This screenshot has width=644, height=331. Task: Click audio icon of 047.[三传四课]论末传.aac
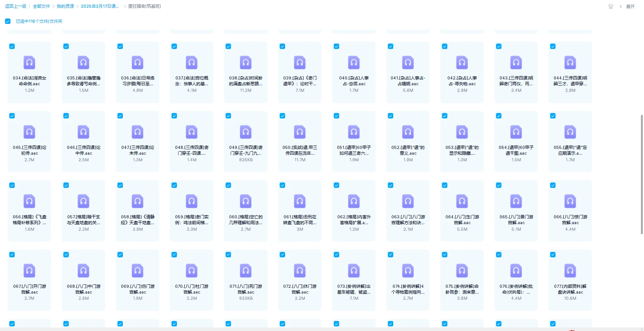[138, 132]
